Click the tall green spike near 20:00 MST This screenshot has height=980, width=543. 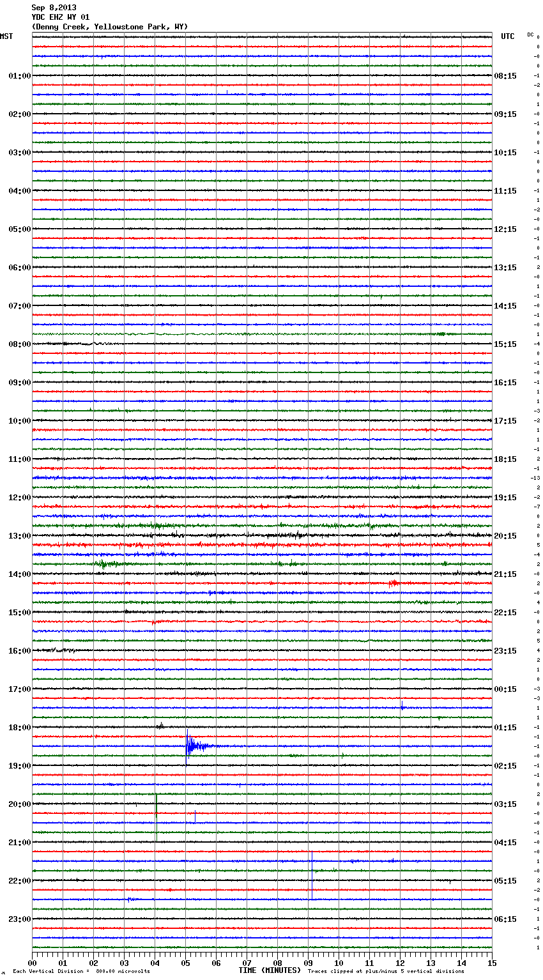point(156,806)
